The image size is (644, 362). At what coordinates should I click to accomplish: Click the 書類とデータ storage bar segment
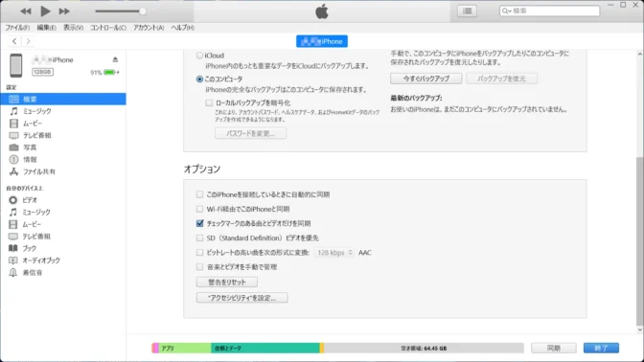pyautogui.click(x=264, y=348)
